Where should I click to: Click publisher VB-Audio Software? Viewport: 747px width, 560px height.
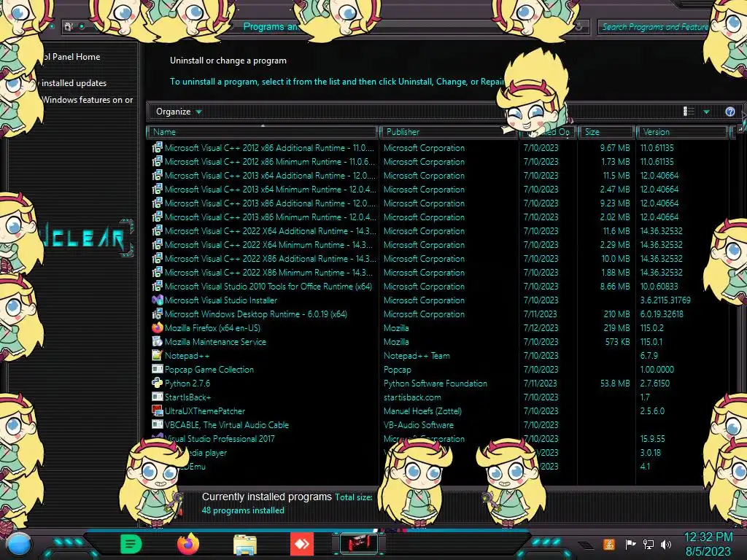tap(419, 424)
